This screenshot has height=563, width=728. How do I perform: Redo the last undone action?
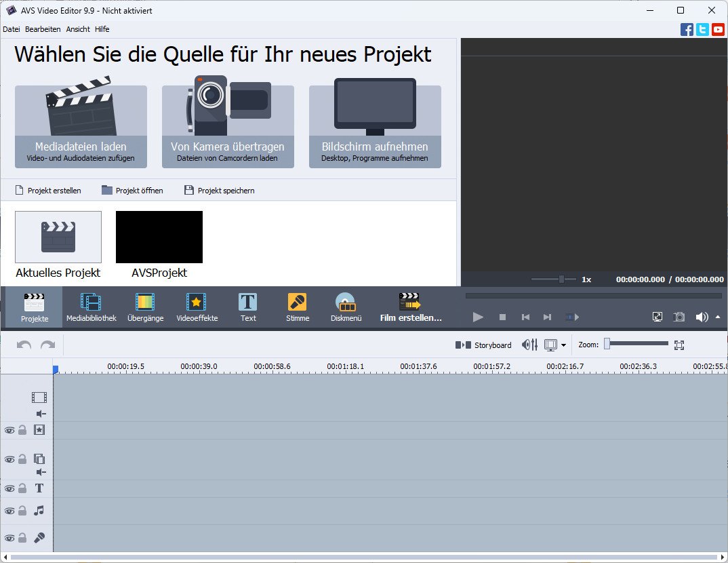point(48,345)
